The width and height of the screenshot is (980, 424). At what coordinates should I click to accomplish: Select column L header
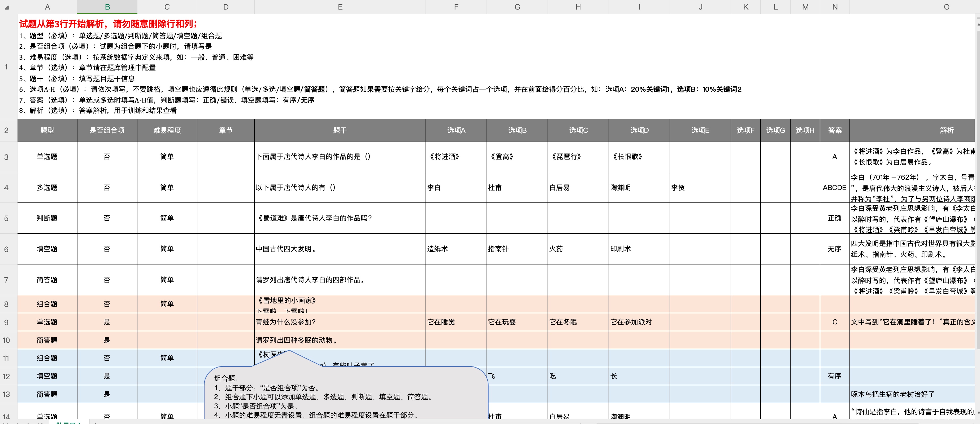776,7
